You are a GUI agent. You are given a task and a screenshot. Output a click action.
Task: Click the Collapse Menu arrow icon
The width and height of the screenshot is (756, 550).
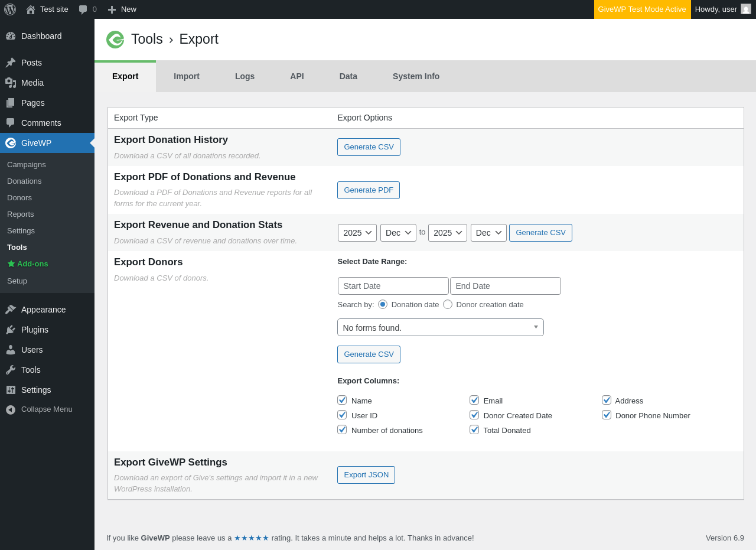click(x=11, y=409)
